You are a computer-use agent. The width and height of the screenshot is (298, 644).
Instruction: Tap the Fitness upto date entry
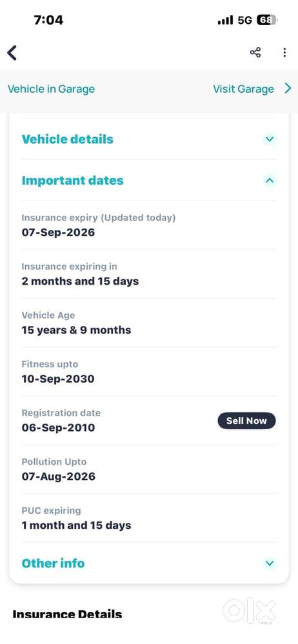(x=148, y=372)
